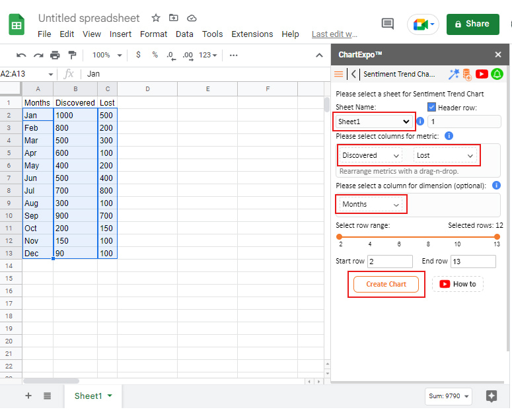
Task: Show more toolbar options
Action: click(233, 55)
